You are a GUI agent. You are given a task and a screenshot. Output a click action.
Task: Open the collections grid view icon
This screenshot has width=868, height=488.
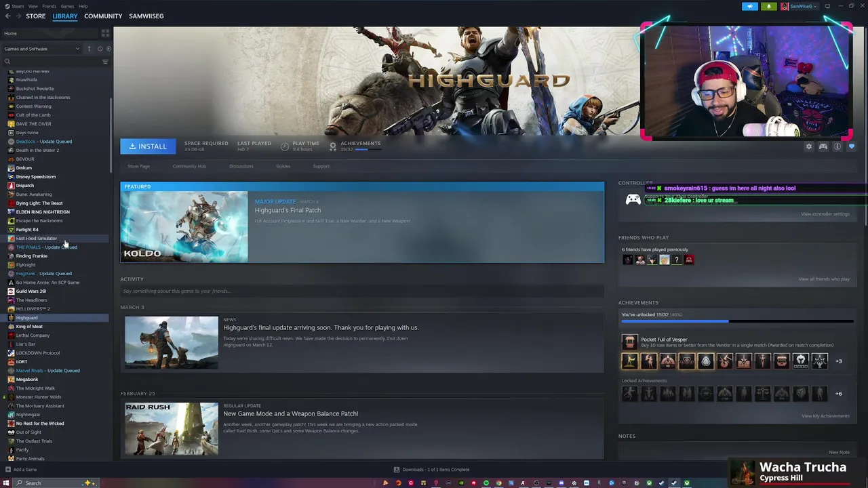click(105, 33)
